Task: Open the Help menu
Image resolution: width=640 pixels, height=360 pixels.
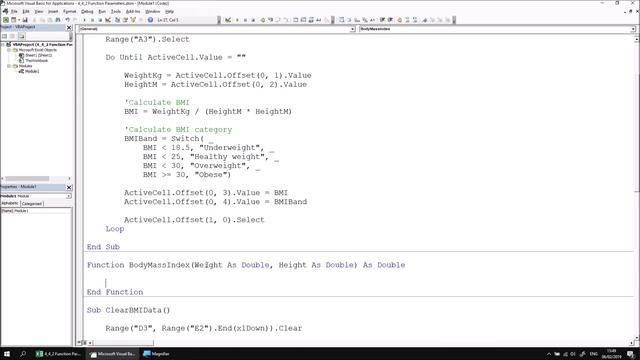Action: click(169, 11)
